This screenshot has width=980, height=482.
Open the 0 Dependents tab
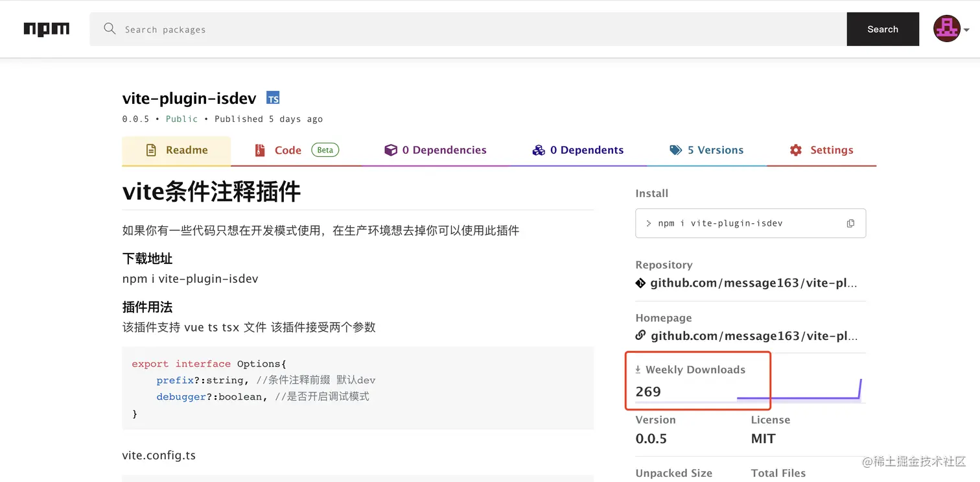point(578,151)
